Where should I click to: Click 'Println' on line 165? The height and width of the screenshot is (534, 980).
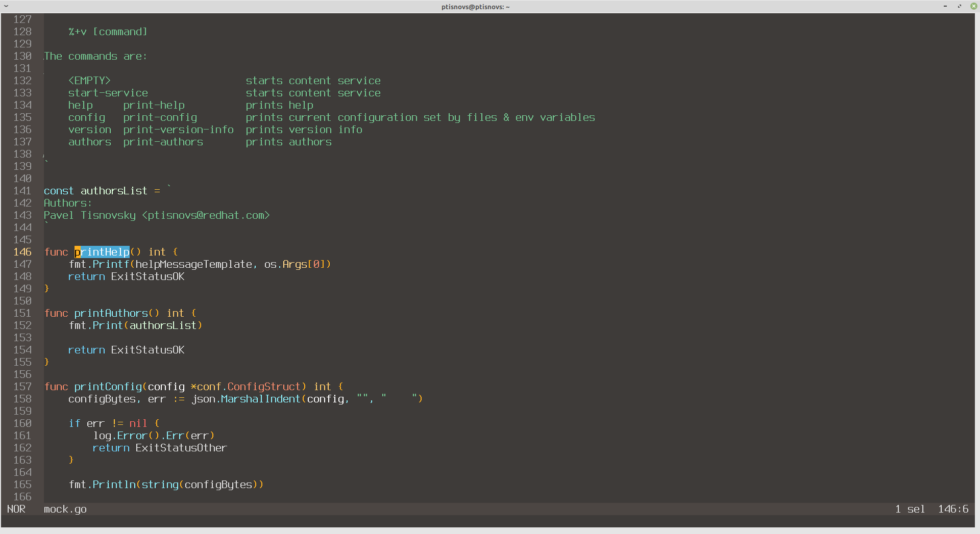pos(114,485)
